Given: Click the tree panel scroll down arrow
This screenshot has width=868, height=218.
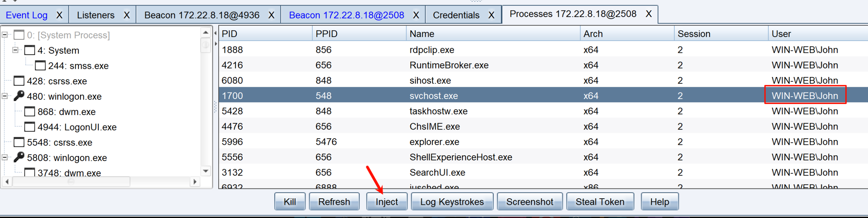Looking at the screenshot, I should pyautogui.click(x=205, y=171).
